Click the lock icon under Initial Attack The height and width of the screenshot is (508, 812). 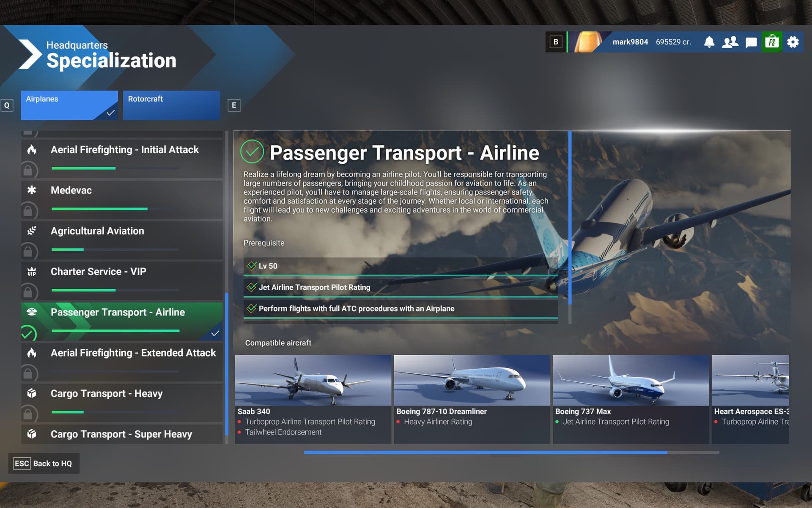[x=28, y=170]
